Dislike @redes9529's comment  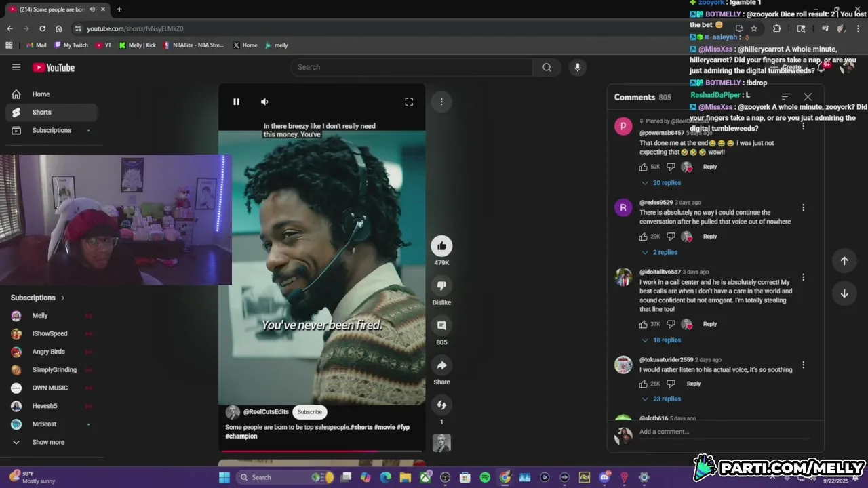tap(671, 237)
